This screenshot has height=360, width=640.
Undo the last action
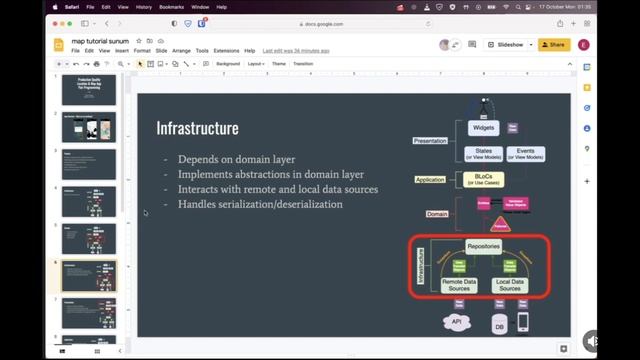coord(76,64)
